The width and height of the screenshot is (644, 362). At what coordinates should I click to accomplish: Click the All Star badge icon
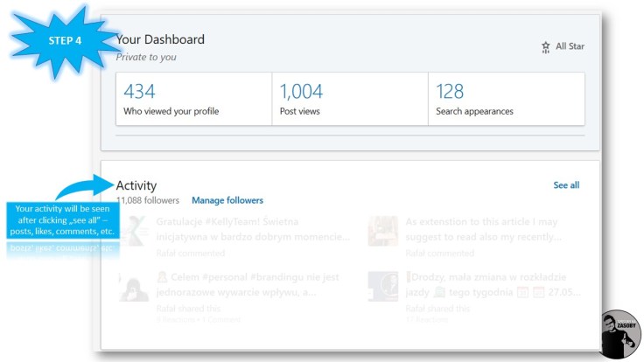[546, 47]
